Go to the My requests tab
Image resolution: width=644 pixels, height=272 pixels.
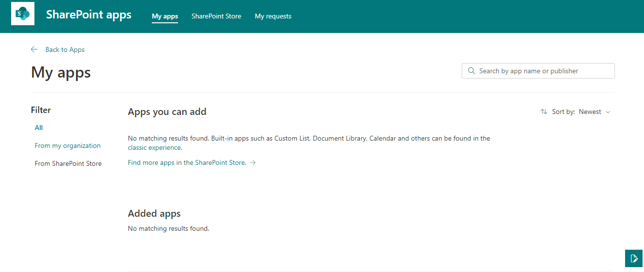pyautogui.click(x=273, y=16)
